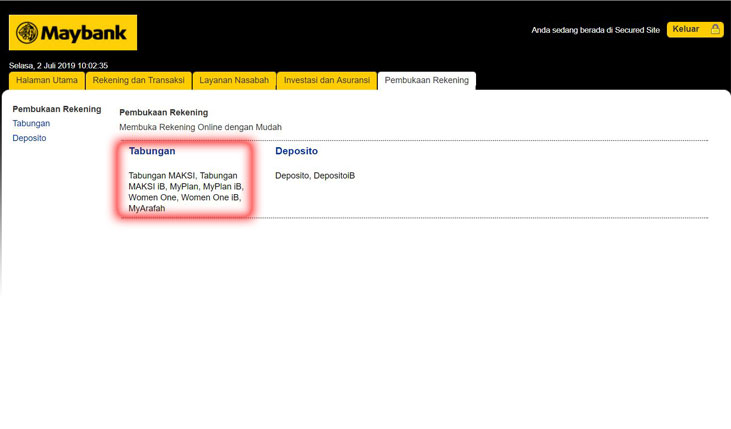Click 'Membuka Rekening Online dengan Mudah' text

(x=200, y=127)
